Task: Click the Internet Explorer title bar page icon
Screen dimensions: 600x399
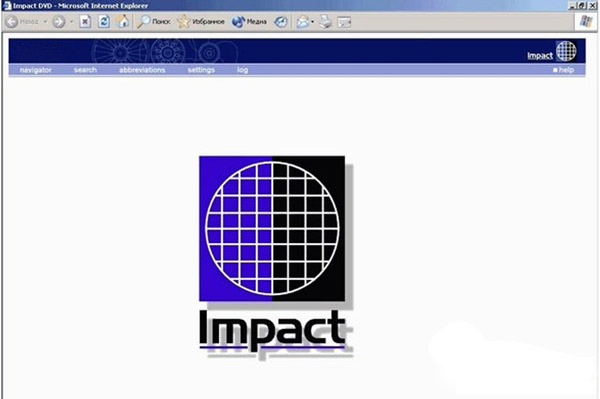Action: coord(7,5)
